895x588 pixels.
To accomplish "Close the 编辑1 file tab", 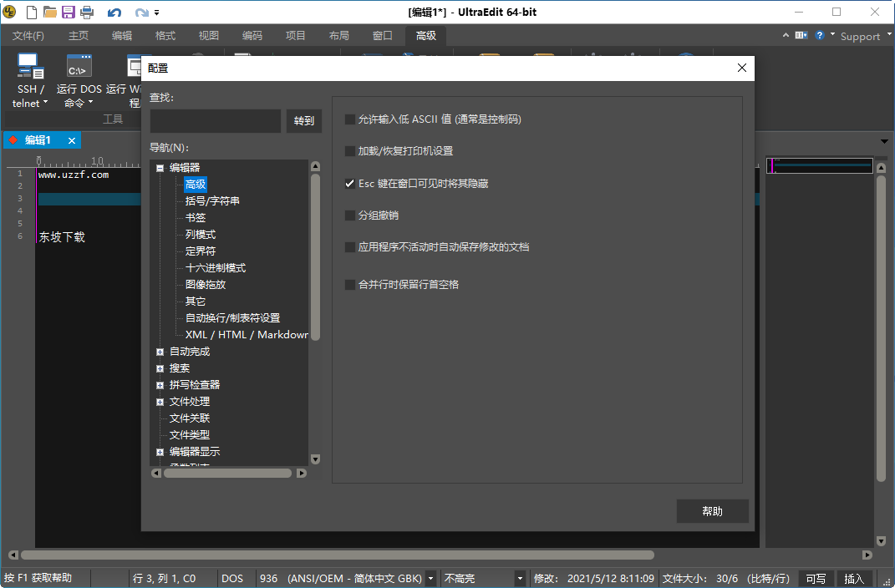I will [72, 140].
